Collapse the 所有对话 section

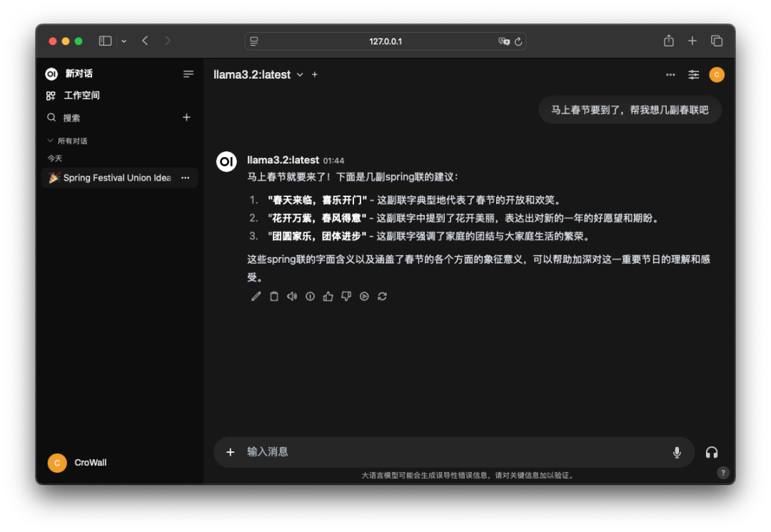point(67,141)
